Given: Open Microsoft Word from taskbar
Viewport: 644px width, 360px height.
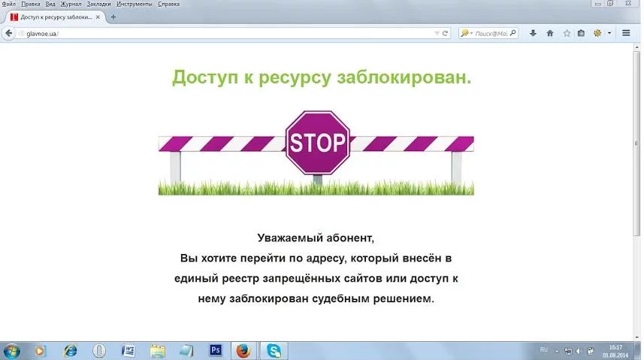Looking at the screenshot, I should pyautogui.click(x=128, y=351).
